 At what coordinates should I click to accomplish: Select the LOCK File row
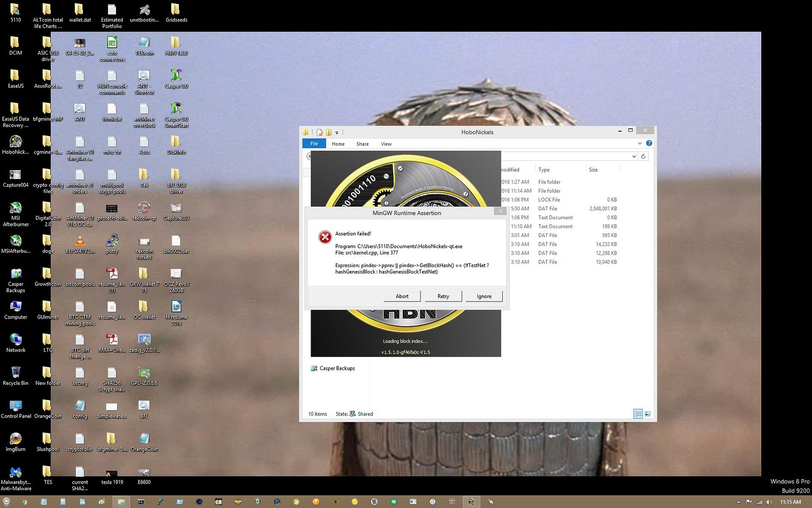(559, 200)
